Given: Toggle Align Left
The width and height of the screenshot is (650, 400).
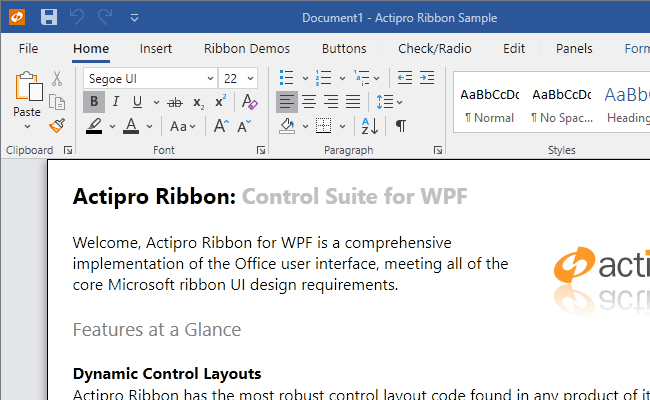Looking at the screenshot, I should point(287,102).
